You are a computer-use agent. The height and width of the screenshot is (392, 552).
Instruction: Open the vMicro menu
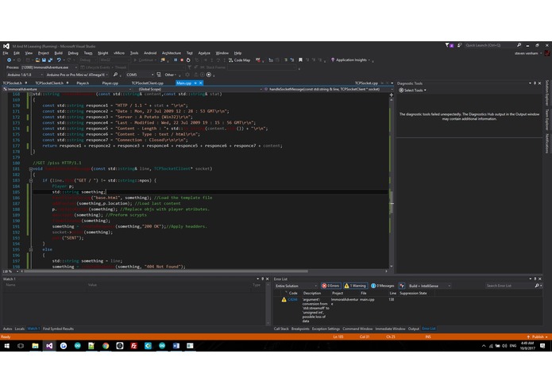click(x=119, y=53)
